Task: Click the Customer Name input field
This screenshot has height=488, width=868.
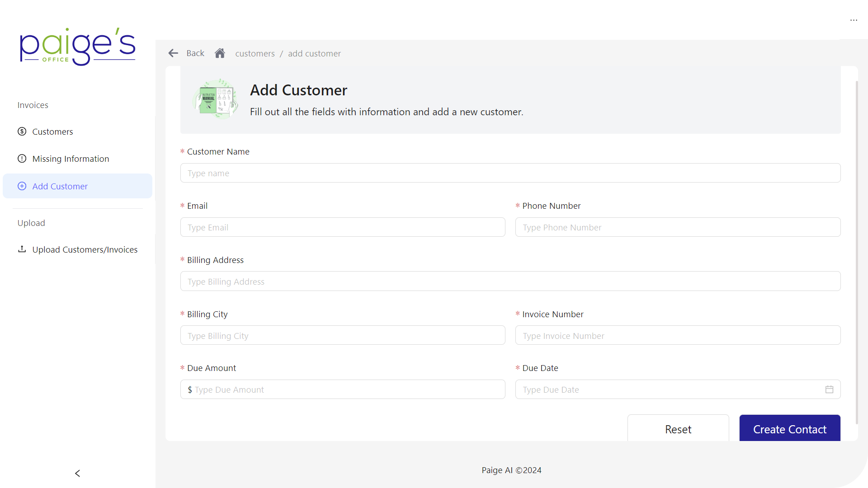Action: pos(510,173)
